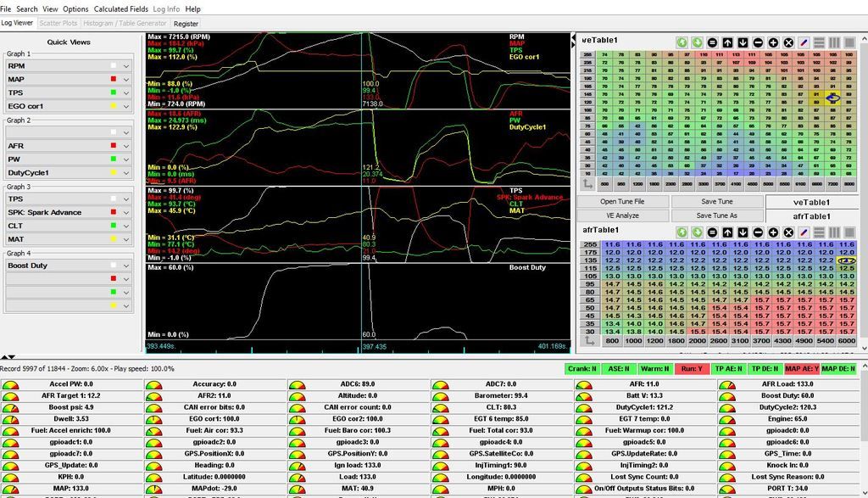Click the Open Tune File button
The image size is (868, 498).
622,202
